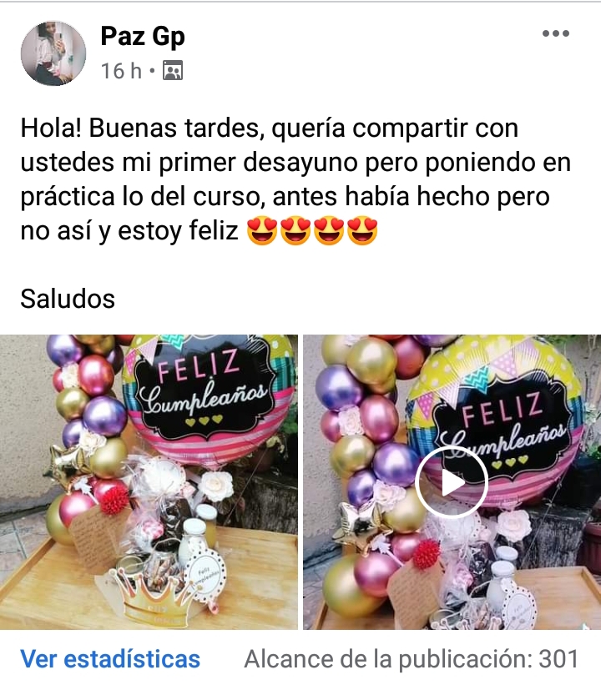The width and height of the screenshot is (601, 700).
Task: Click the first heart-eyes emoji
Action: pyautogui.click(x=262, y=230)
